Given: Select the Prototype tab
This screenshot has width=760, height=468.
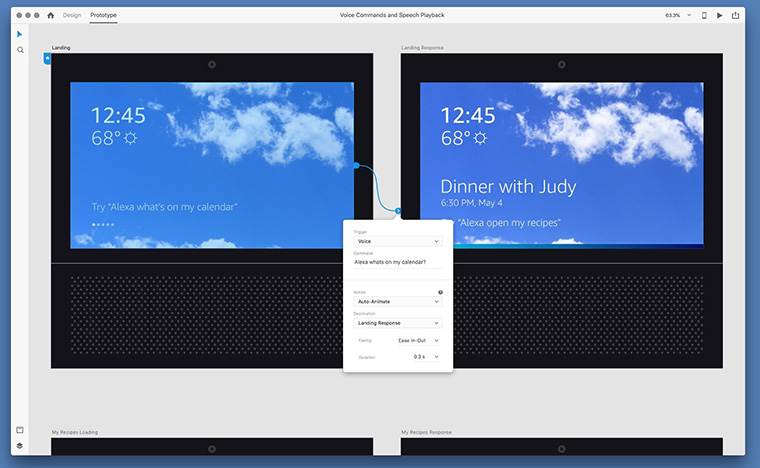Looking at the screenshot, I should (x=103, y=15).
